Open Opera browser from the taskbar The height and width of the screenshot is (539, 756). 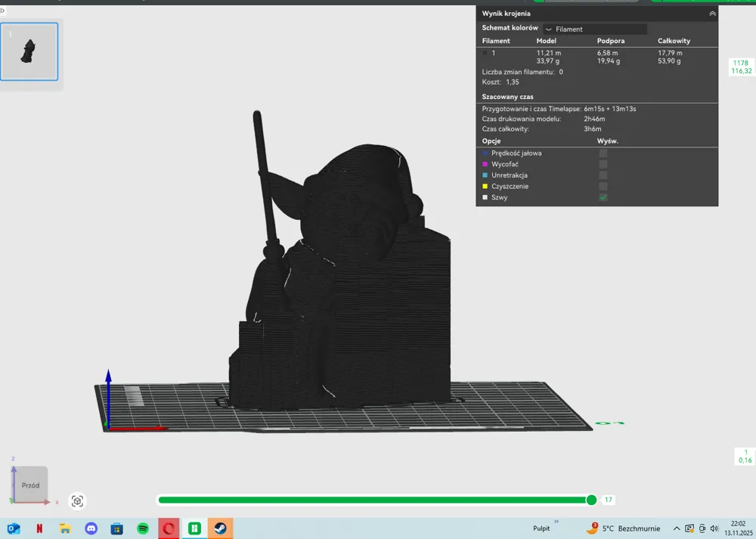169,529
